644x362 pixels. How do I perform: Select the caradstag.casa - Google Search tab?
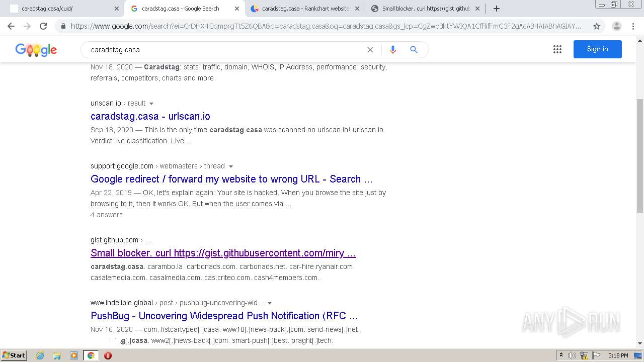click(x=184, y=9)
